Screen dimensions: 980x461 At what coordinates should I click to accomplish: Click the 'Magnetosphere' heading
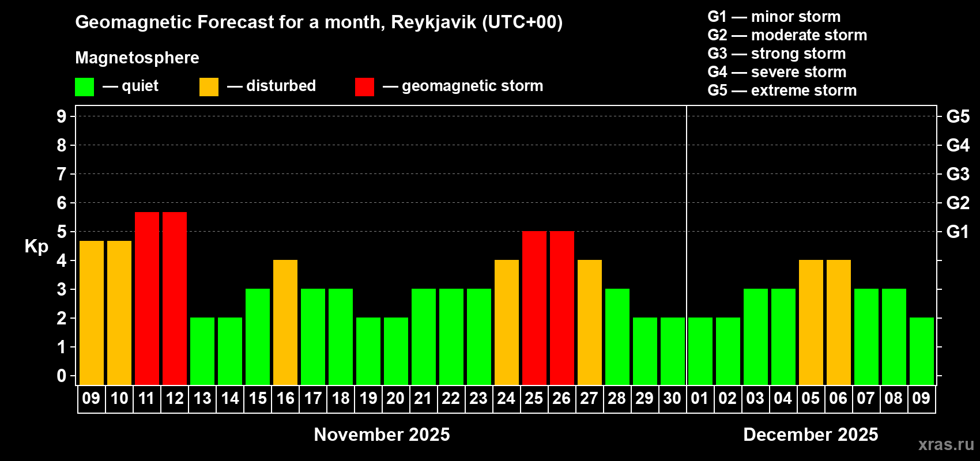tap(137, 58)
